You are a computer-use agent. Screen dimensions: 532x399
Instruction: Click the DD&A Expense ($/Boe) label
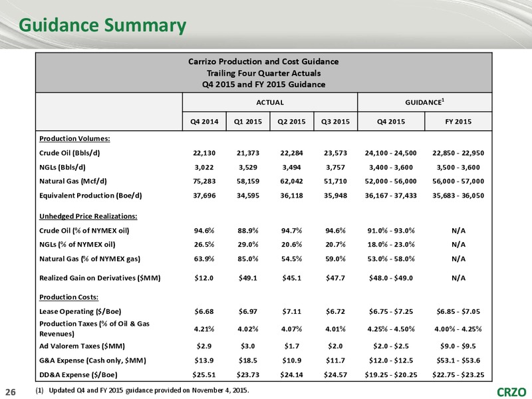tap(78, 375)
